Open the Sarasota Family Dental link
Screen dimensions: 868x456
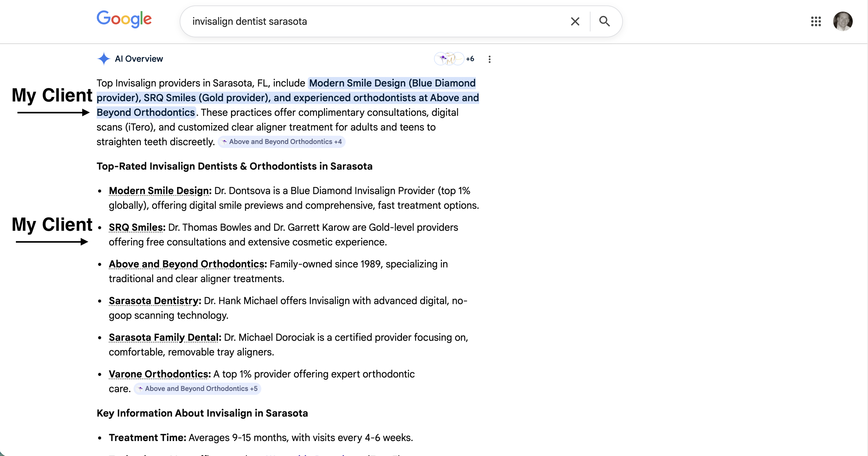pos(164,337)
